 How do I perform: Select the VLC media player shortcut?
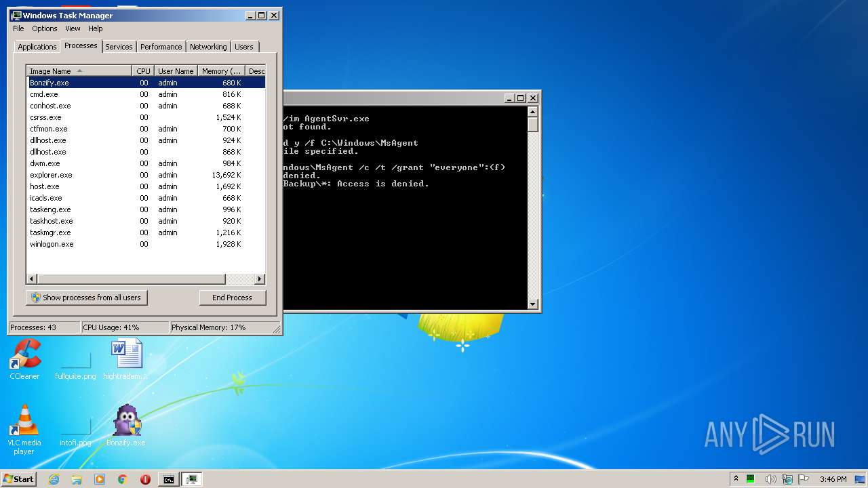pos(24,430)
